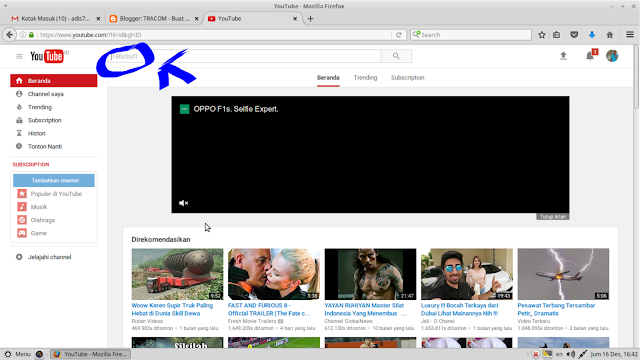Switch to the Subscription tab
This screenshot has height=360, width=640.
tap(407, 78)
